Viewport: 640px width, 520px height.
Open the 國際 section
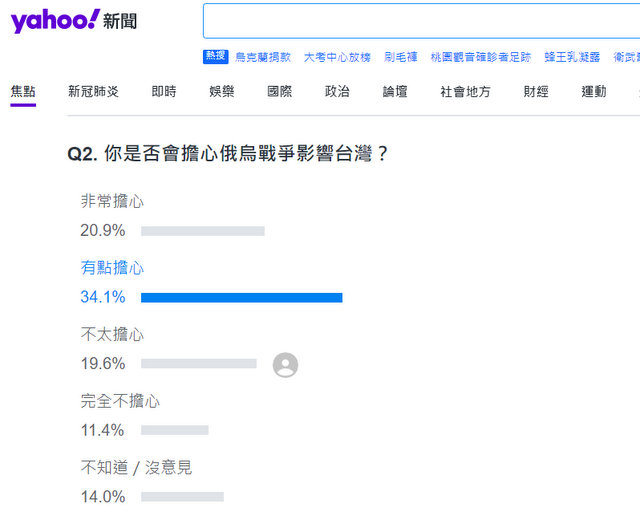[280, 92]
